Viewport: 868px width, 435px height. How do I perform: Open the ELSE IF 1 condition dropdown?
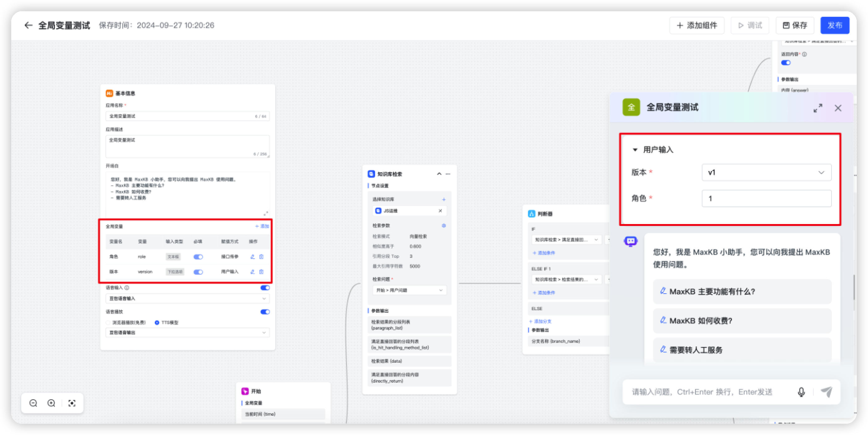[567, 279]
